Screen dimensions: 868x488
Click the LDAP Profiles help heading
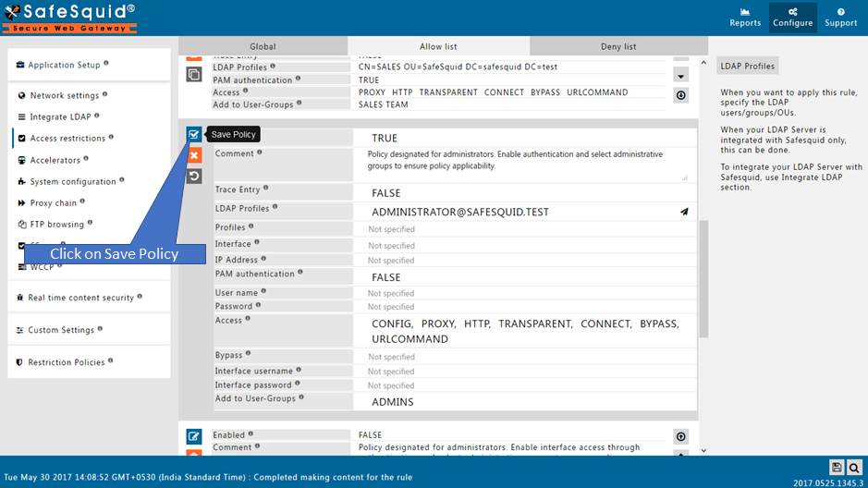click(x=747, y=66)
